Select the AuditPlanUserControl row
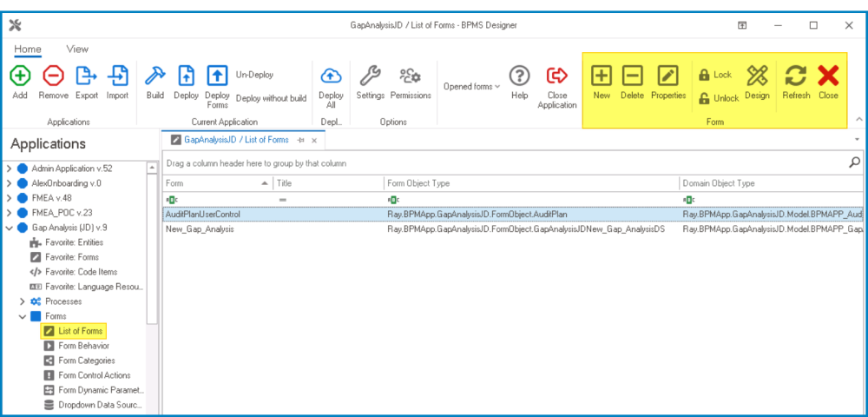 513,214
